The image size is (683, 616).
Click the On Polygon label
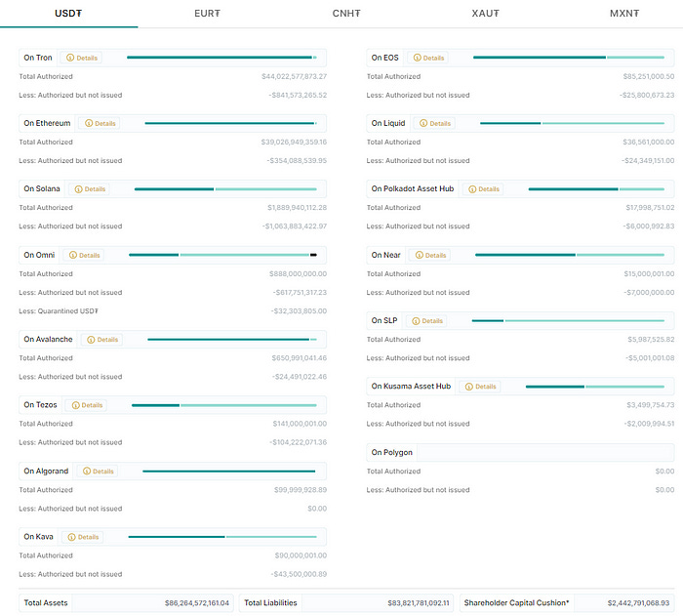[x=391, y=453]
